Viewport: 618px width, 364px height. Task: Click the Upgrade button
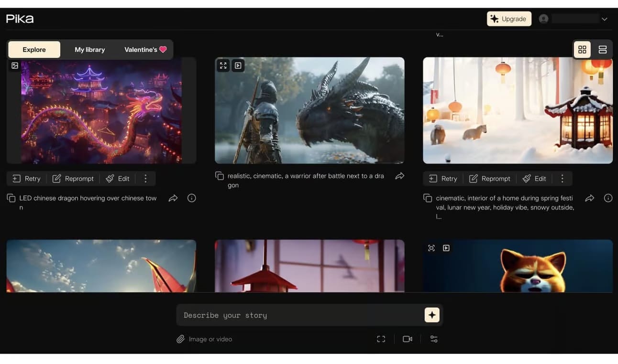click(x=509, y=19)
